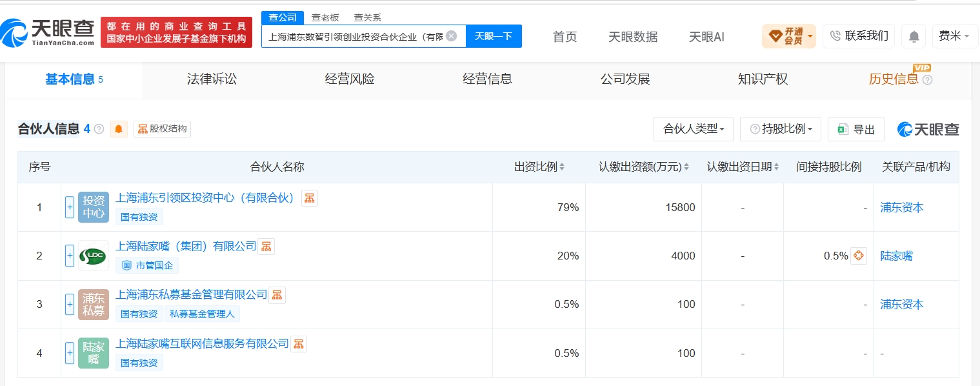Viewport: 980px width, 386px height.
Task: Expand row 1 partner details
Action: point(70,207)
